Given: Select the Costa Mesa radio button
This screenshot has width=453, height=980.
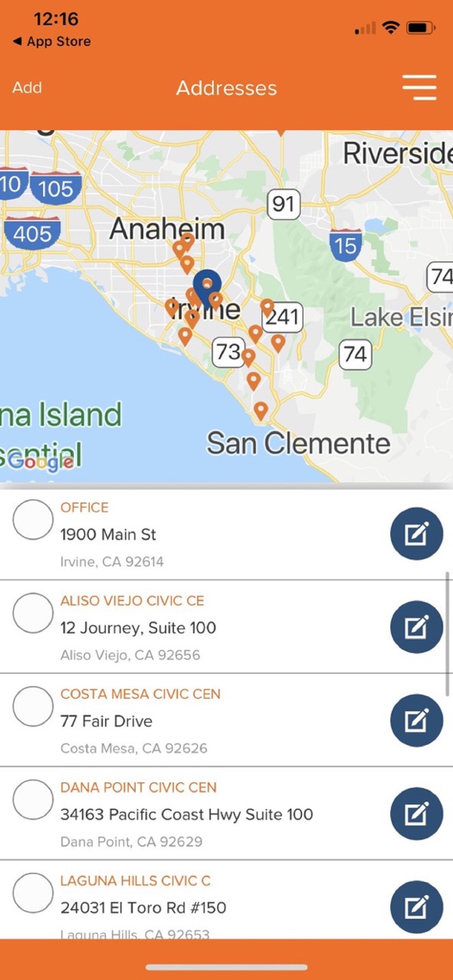Looking at the screenshot, I should 33,707.
